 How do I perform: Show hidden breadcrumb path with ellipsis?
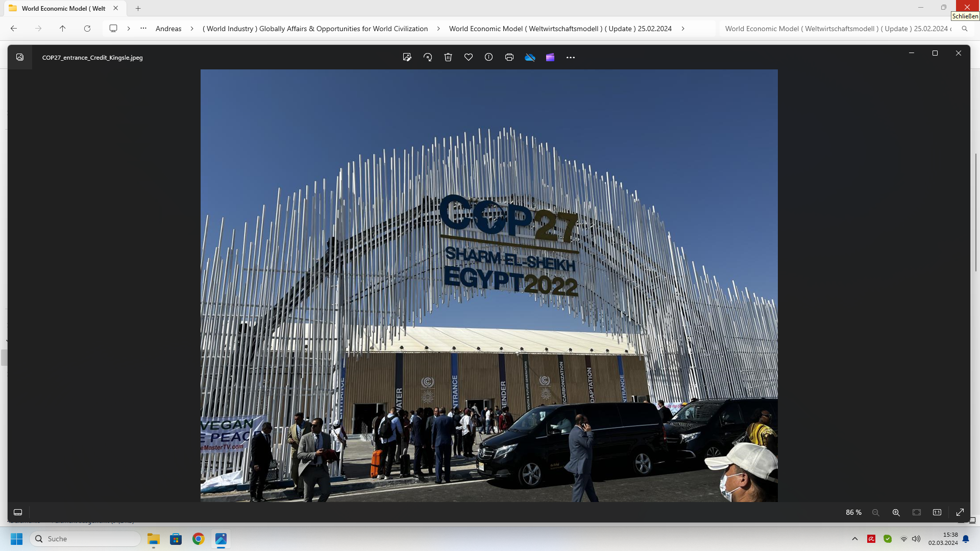click(143, 29)
